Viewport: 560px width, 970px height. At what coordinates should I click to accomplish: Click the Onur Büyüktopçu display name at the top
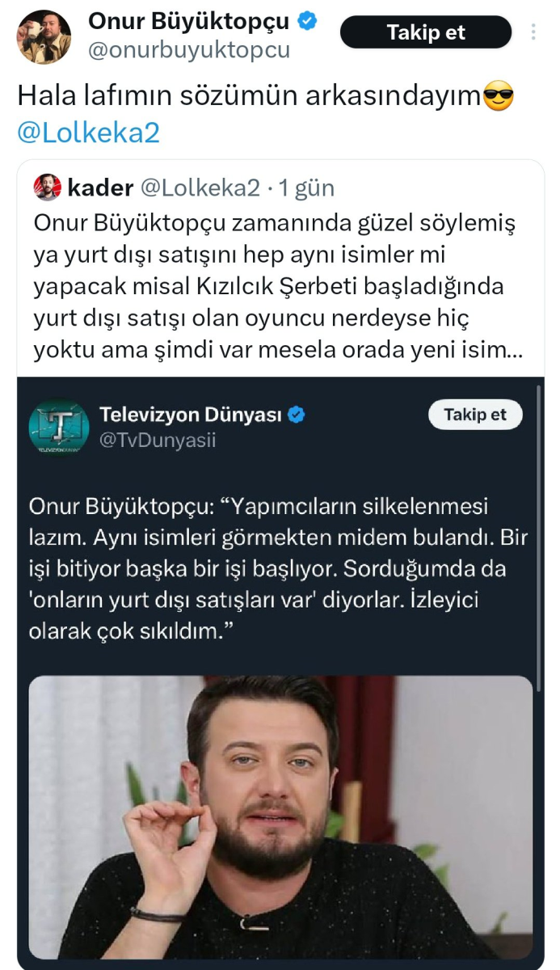[x=188, y=21]
